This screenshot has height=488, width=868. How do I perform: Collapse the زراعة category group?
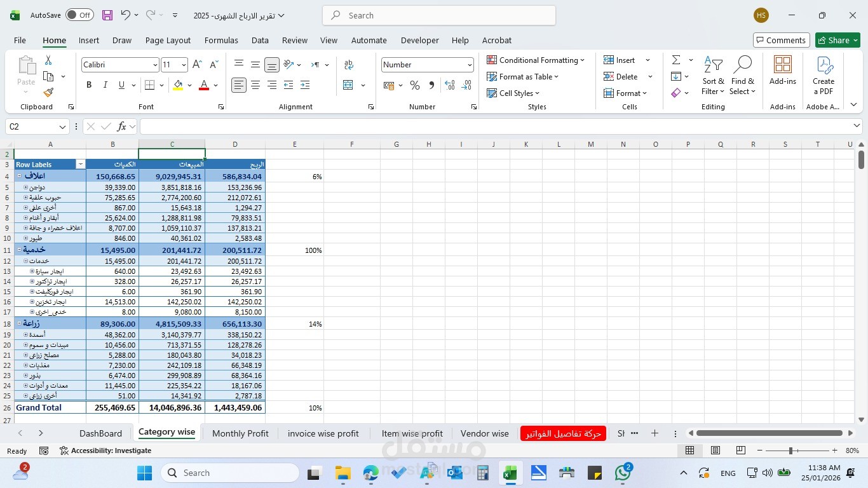click(x=19, y=323)
